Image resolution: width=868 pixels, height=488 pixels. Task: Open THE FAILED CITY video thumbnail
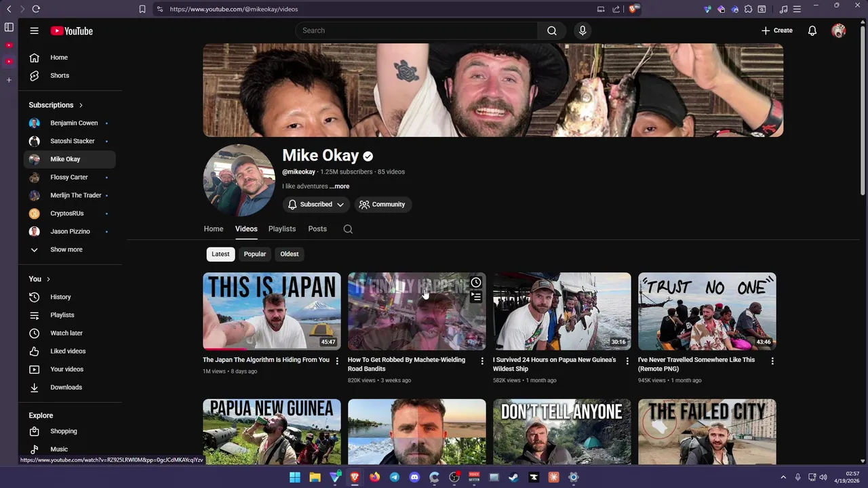point(707,432)
